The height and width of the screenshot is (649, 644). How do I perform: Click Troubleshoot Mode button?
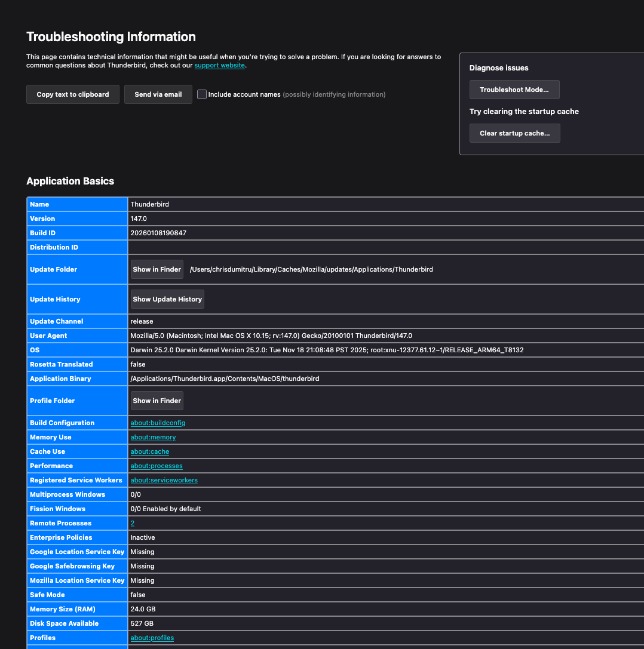pyautogui.click(x=514, y=90)
